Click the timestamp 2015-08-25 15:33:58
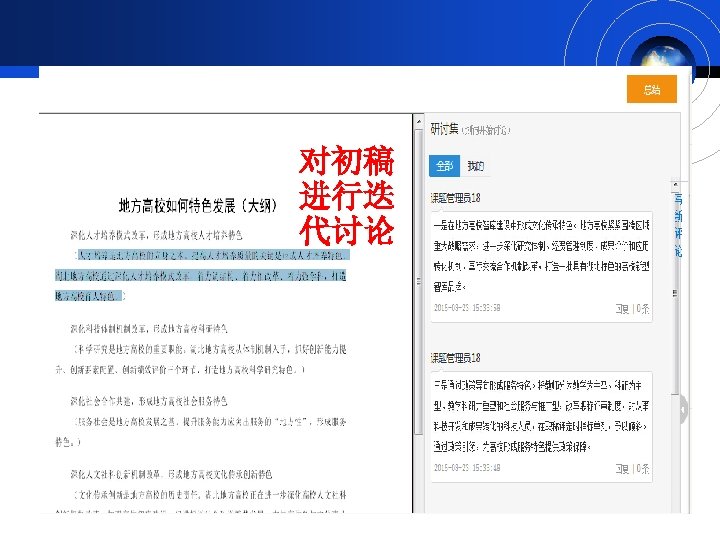Screen dimensions: 720x540 point(467,308)
